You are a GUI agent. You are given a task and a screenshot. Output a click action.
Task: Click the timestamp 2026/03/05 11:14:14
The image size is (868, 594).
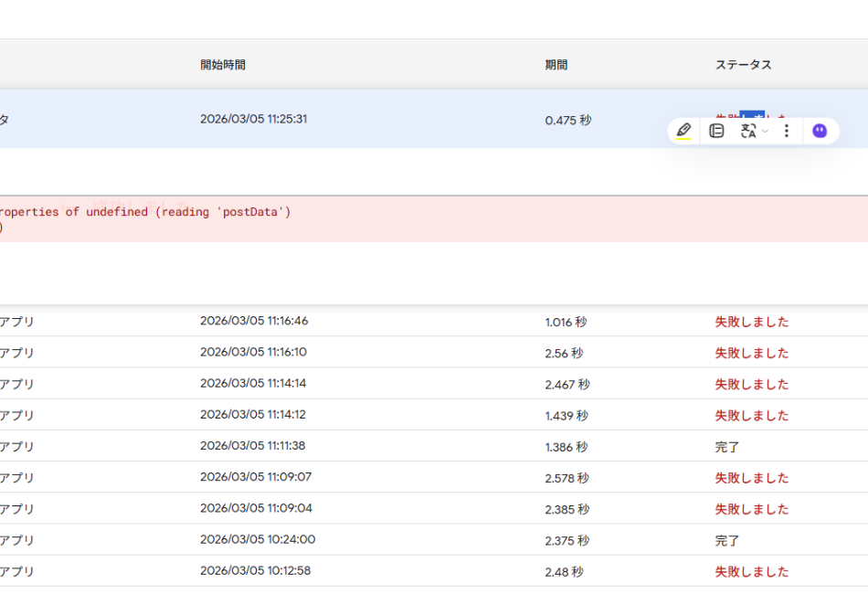257,384
